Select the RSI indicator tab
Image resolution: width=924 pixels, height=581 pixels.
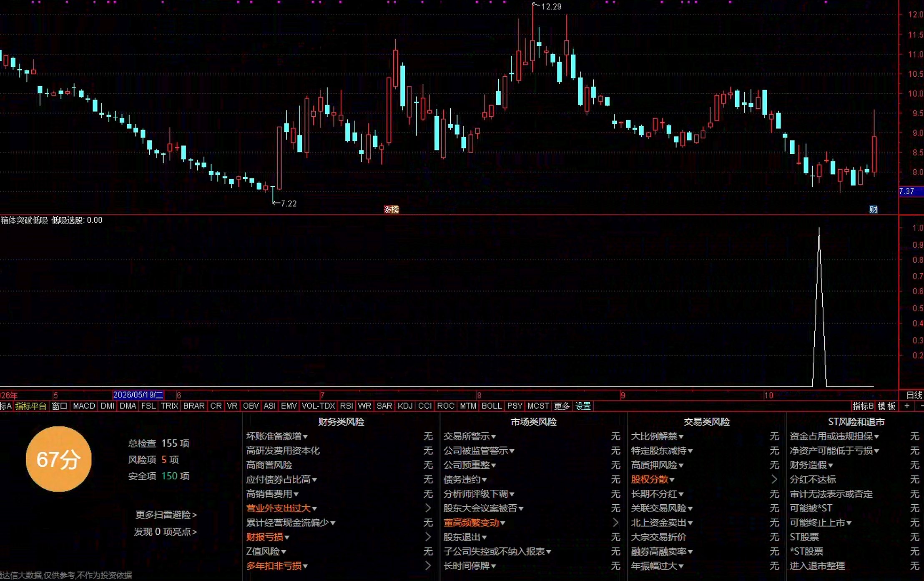pyautogui.click(x=346, y=406)
